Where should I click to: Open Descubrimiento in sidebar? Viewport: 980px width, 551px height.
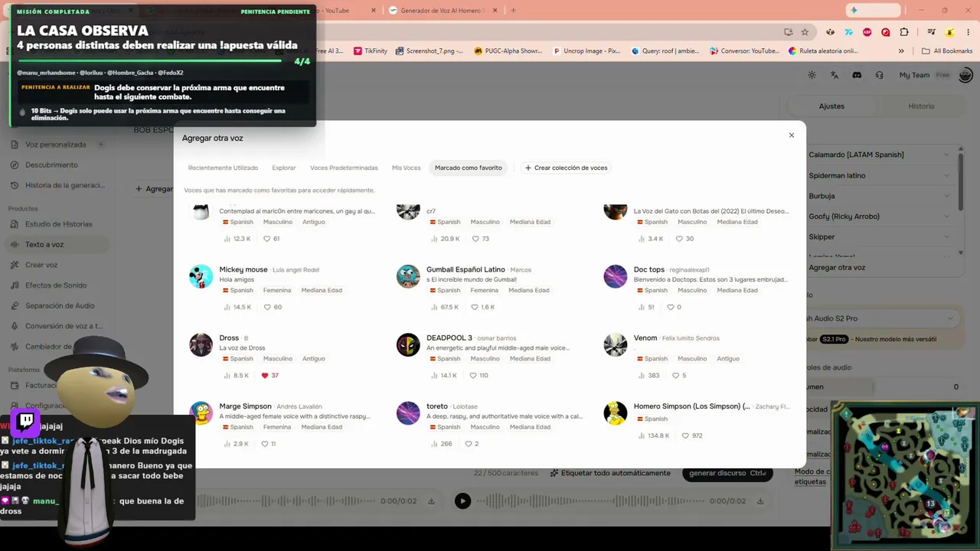[x=51, y=165]
